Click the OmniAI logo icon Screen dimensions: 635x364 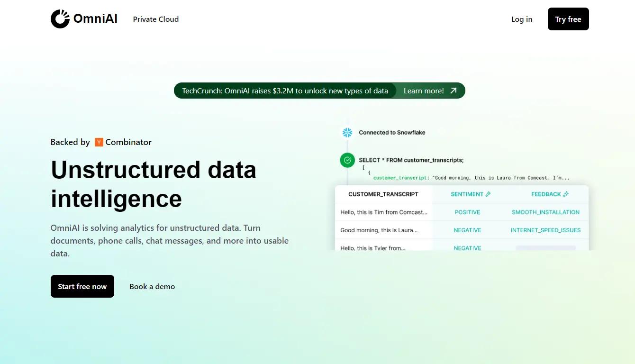point(60,19)
